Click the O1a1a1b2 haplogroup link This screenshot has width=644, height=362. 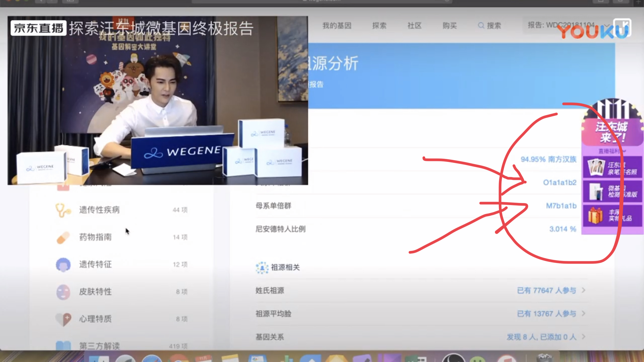point(559,183)
